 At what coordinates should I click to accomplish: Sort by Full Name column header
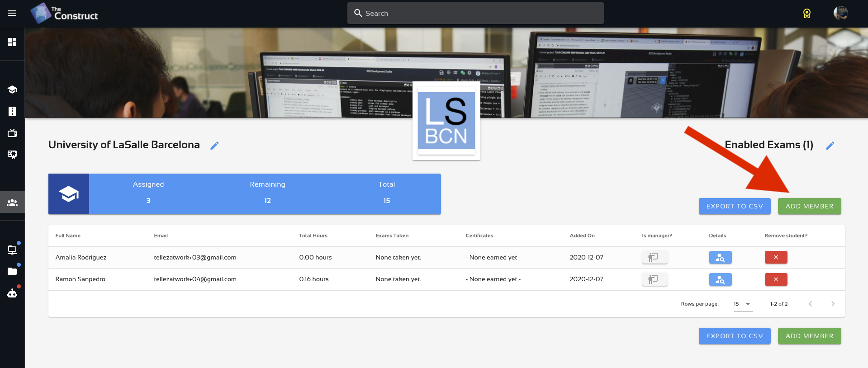(68, 236)
